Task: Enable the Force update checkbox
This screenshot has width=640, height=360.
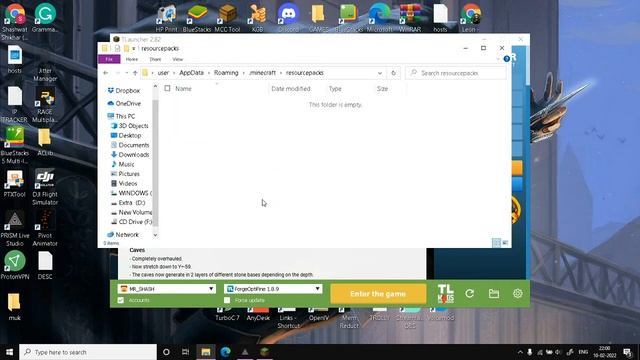Action: click(227, 300)
